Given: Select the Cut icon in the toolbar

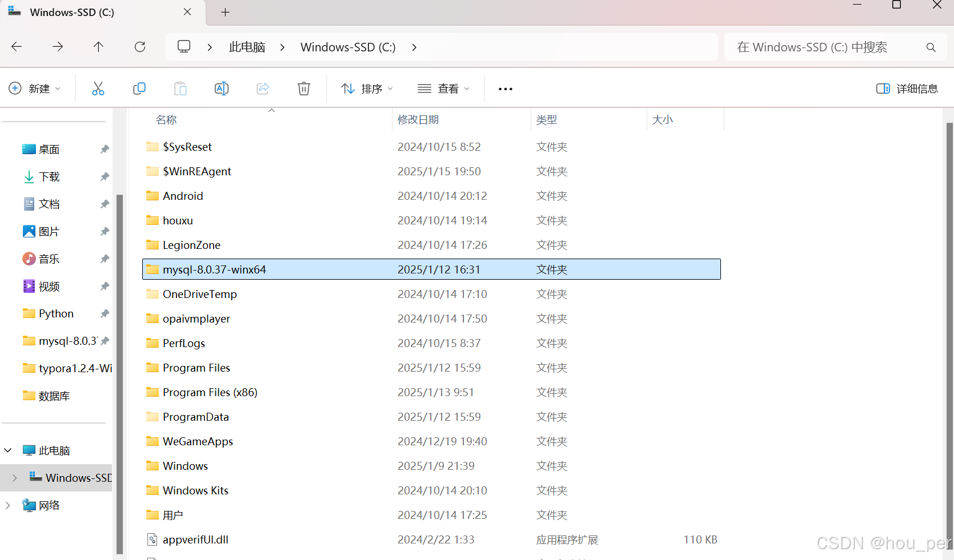Looking at the screenshot, I should [98, 88].
